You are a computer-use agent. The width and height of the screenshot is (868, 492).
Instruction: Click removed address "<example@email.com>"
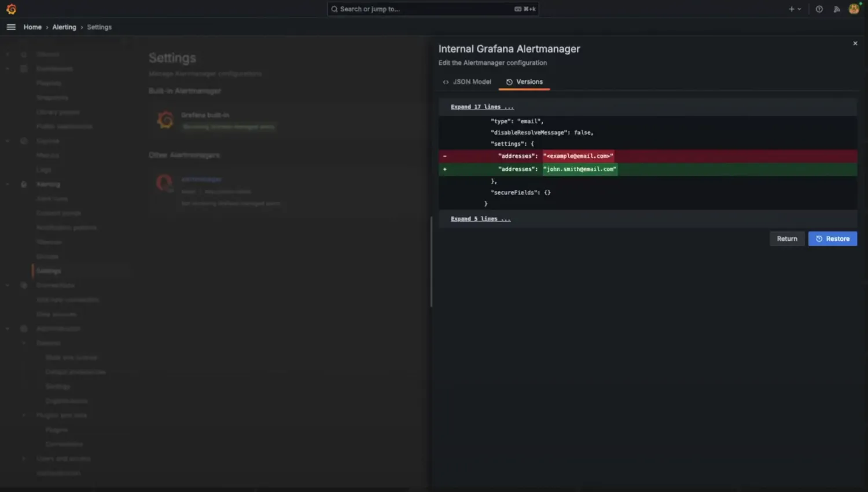(578, 156)
